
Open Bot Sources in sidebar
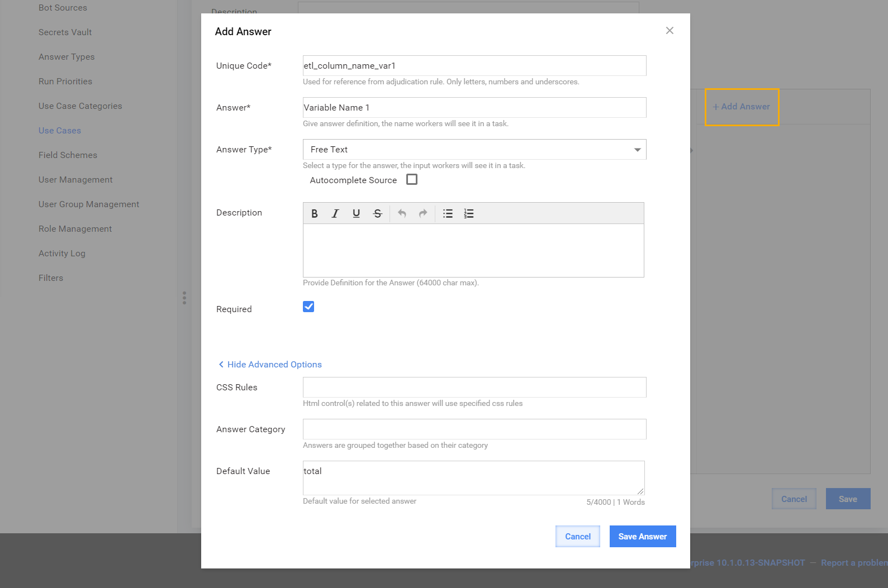pyautogui.click(x=63, y=8)
